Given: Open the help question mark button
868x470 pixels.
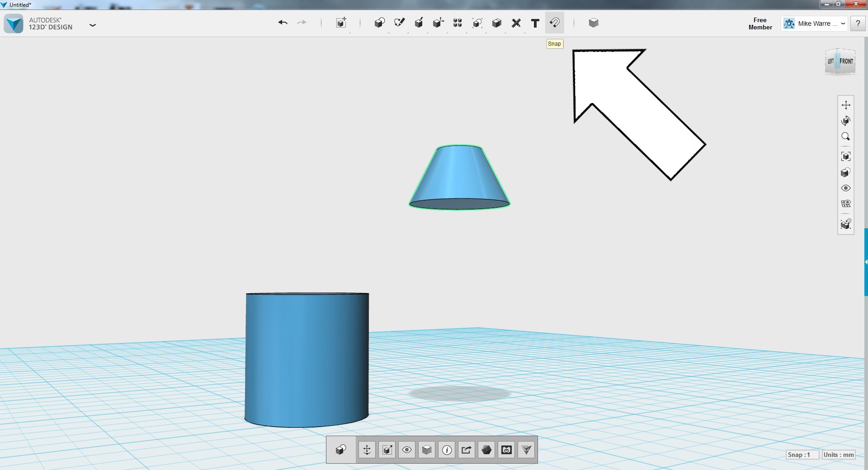Looking at the screenshot, I should point(858,23).
